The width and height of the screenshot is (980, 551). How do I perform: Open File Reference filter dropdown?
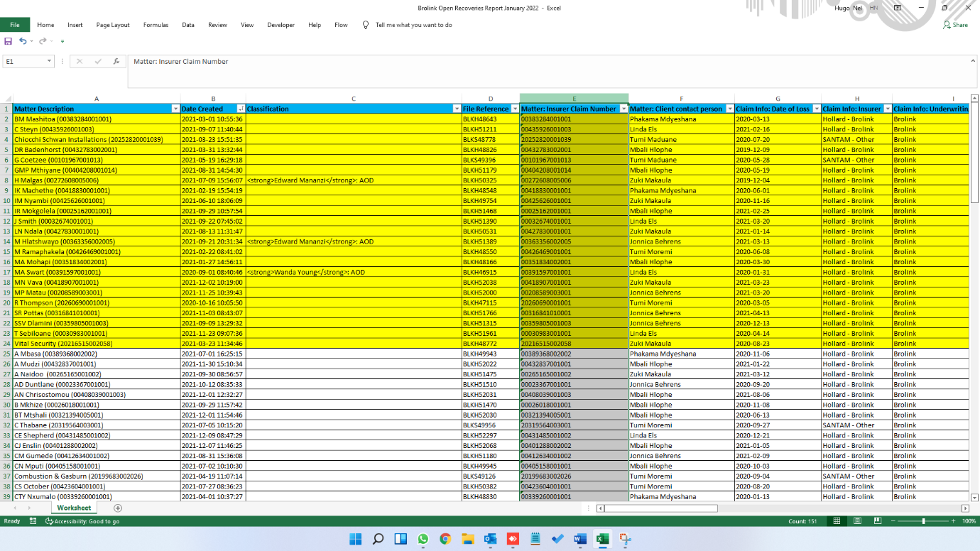[x=515, y=109]
